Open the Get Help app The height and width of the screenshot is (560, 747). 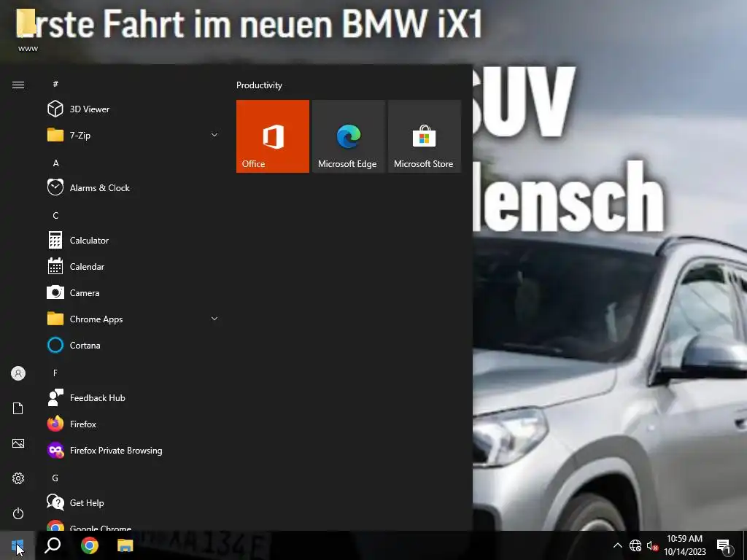133,503
